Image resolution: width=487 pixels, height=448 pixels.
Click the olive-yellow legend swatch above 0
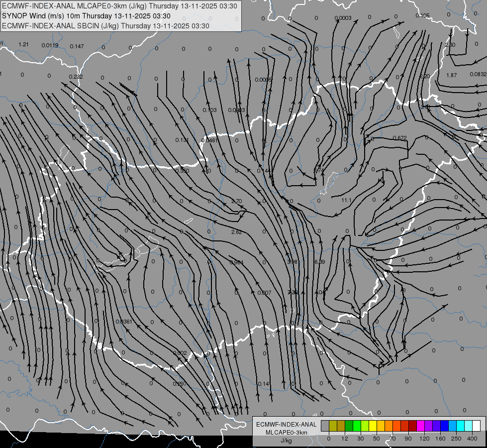pyautogui.click(x=333, y=426)
